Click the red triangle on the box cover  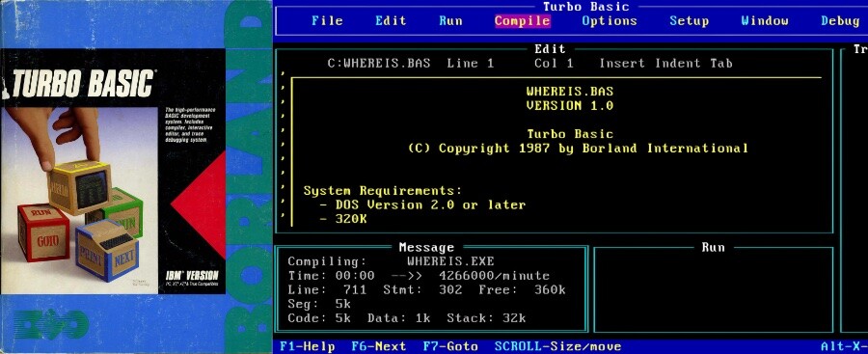tap(198, 205)
